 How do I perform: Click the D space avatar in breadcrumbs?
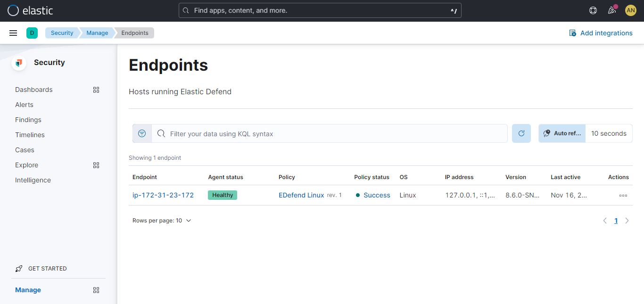point(32,33)
